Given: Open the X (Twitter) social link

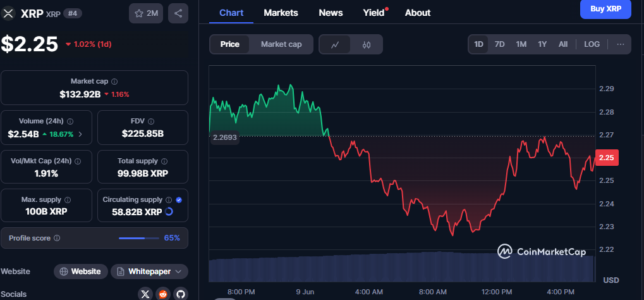Looking at the screenshot, I should tap(145, 294).
